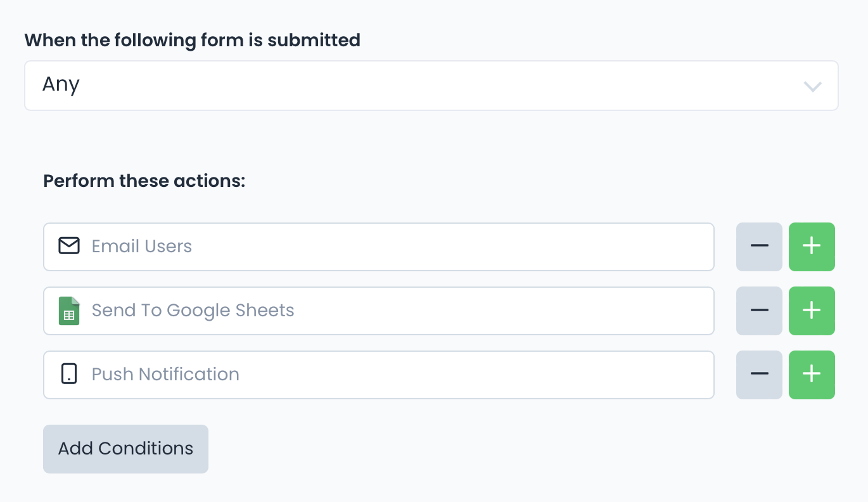This screenshot has height=502, width=868.
Task: Select the Push Notification action field
Action: (378, 375)
